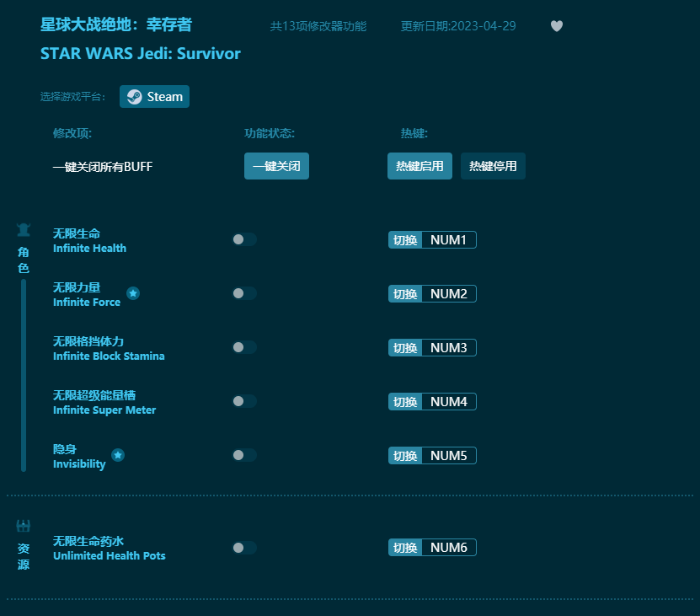Image resolution: width=700 pixels, height=616 pixels.
Task: Select the resources (资源) backpack icon in sidebar
Action: [23, 524]
